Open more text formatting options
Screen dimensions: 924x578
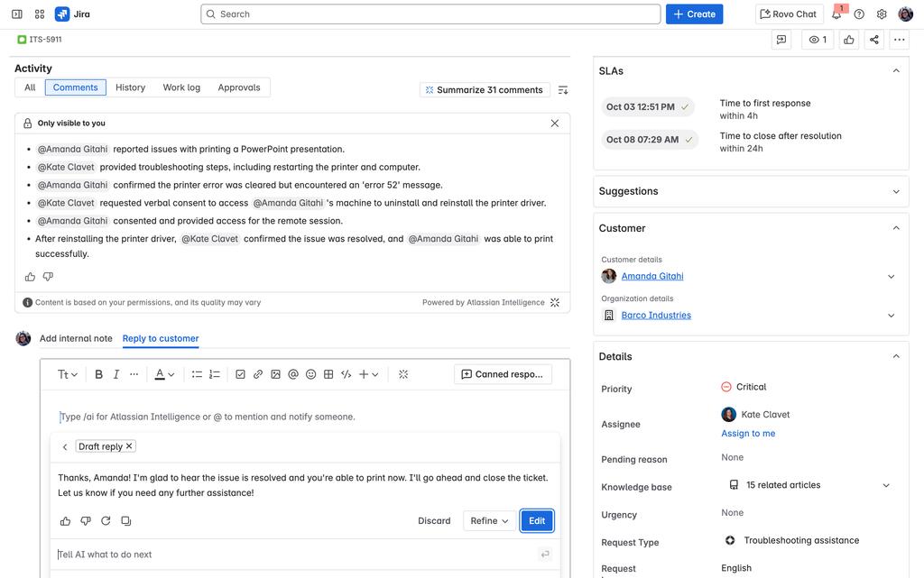pyautogui.click(x=134, y=374)
